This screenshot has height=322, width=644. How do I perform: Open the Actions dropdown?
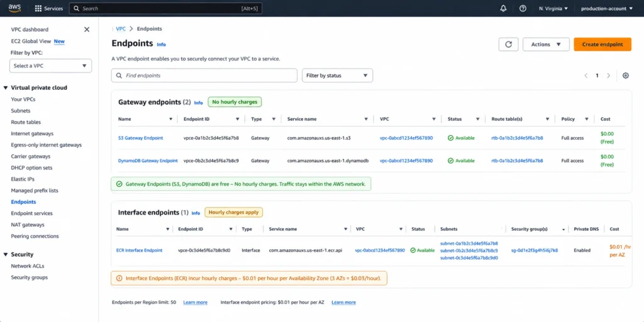point(546,45)
